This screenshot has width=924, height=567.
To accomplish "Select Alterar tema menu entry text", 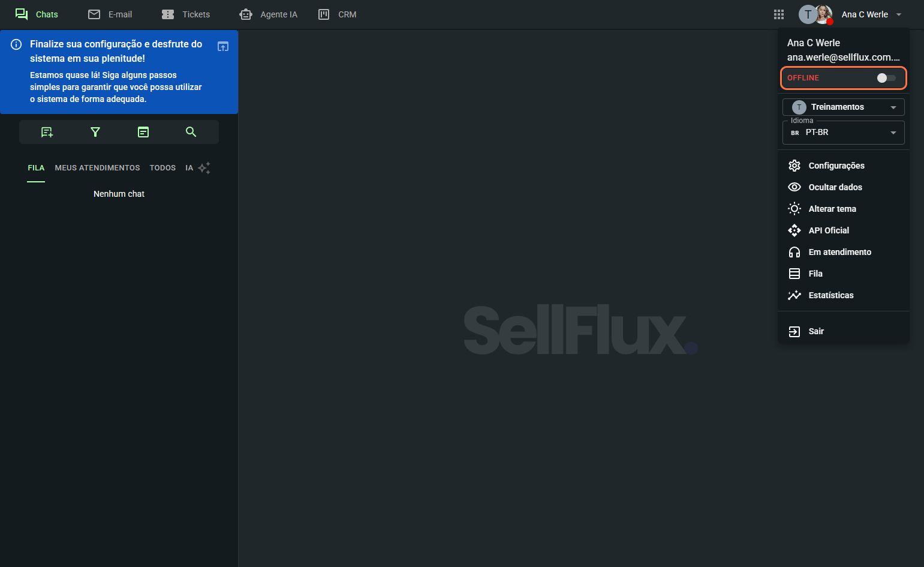I will point(832,209).
